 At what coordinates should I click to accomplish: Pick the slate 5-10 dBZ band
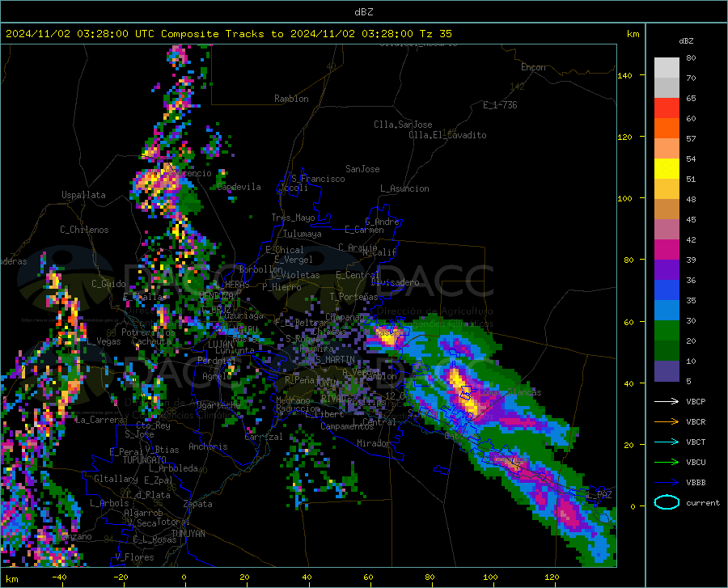pos(667,371)
